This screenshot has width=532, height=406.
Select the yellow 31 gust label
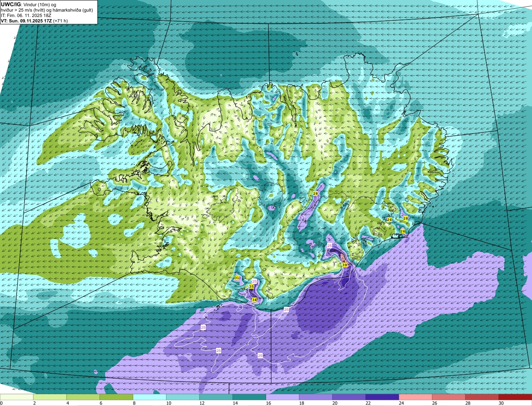point(237,278)
